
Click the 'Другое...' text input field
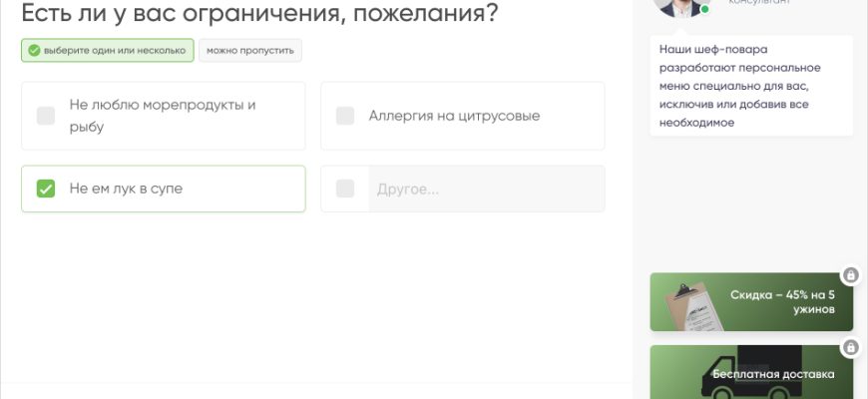486,189
